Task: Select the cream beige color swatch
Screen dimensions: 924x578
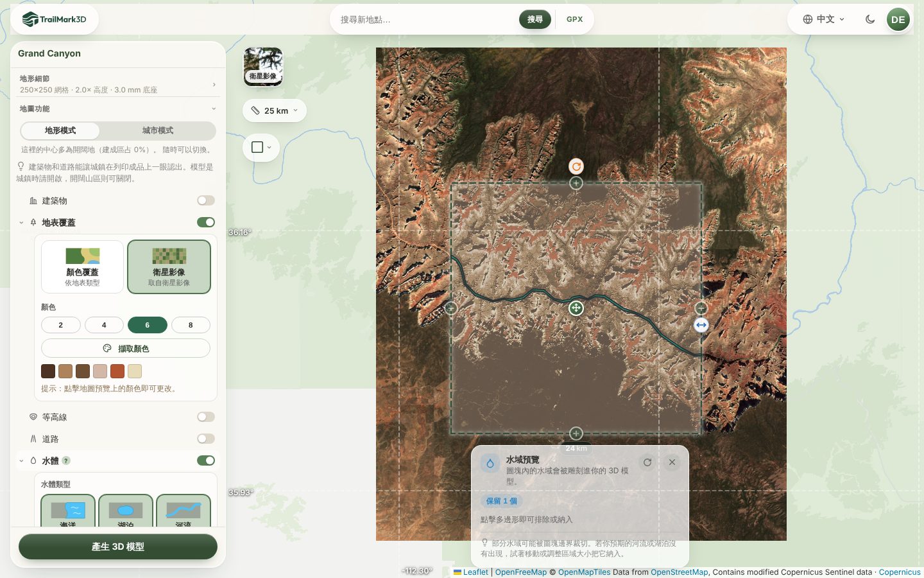Action: tap(135, 371)
